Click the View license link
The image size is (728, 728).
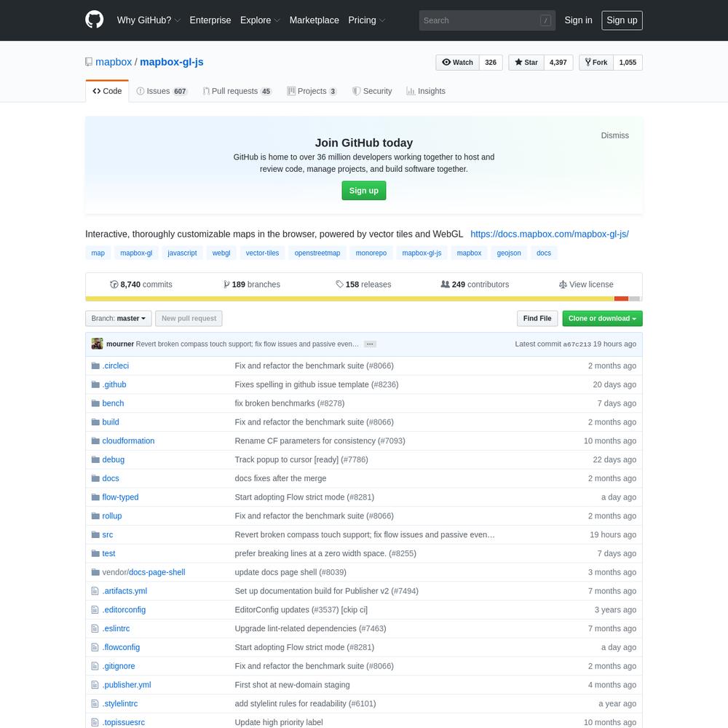tap(586, 285)
